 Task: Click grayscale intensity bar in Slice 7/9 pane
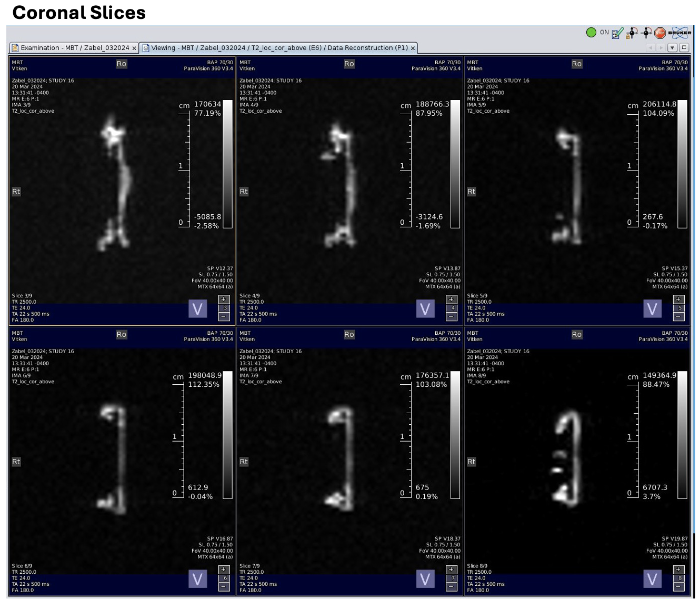pyautogui.click(x=455, y=434)
